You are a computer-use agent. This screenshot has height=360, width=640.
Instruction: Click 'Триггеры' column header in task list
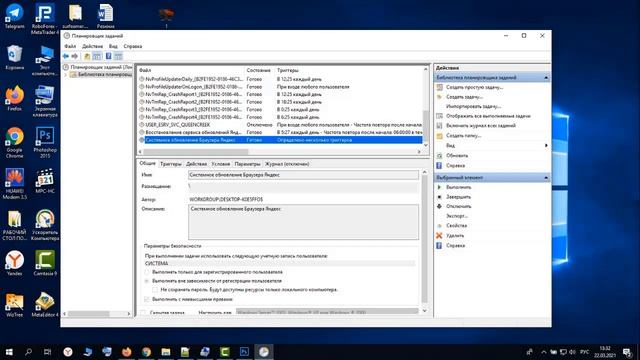coord(288,70)
